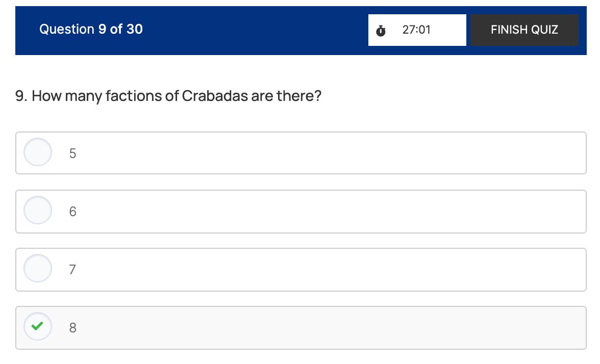Click the word "Crabadas" in the question
The width and height of the screenshot is (600, 364).
[215, 96]
